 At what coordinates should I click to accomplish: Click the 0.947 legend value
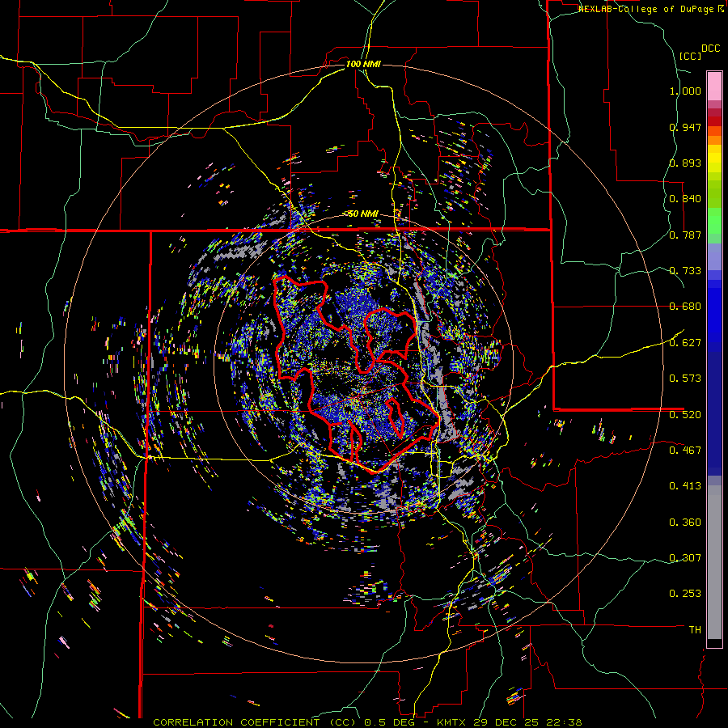click(x=685, y=127)
